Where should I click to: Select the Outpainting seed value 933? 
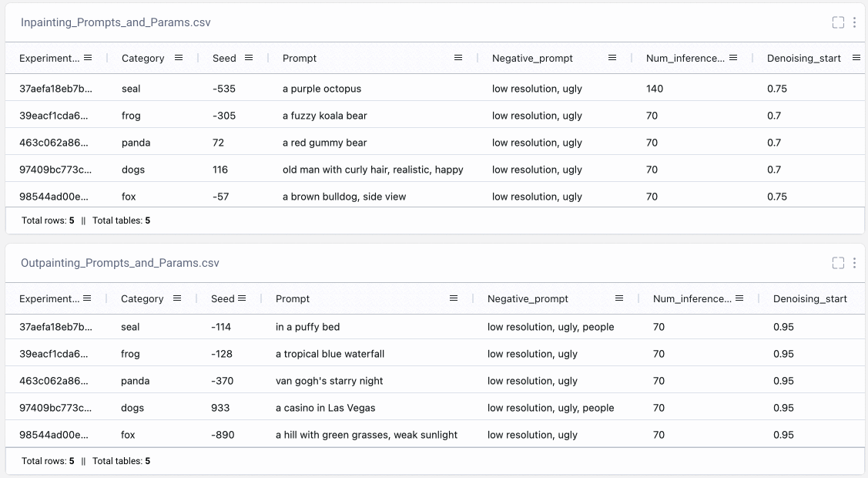click(220, 408)
